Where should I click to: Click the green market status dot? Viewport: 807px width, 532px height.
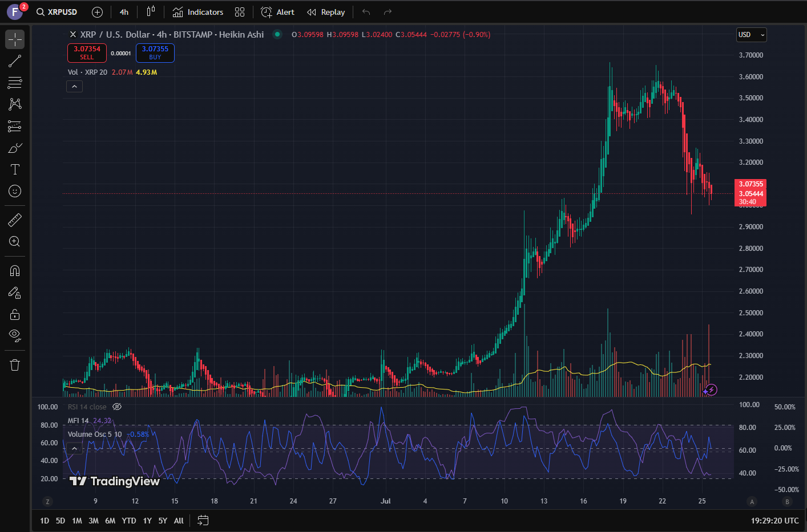[x=277, y=34]
